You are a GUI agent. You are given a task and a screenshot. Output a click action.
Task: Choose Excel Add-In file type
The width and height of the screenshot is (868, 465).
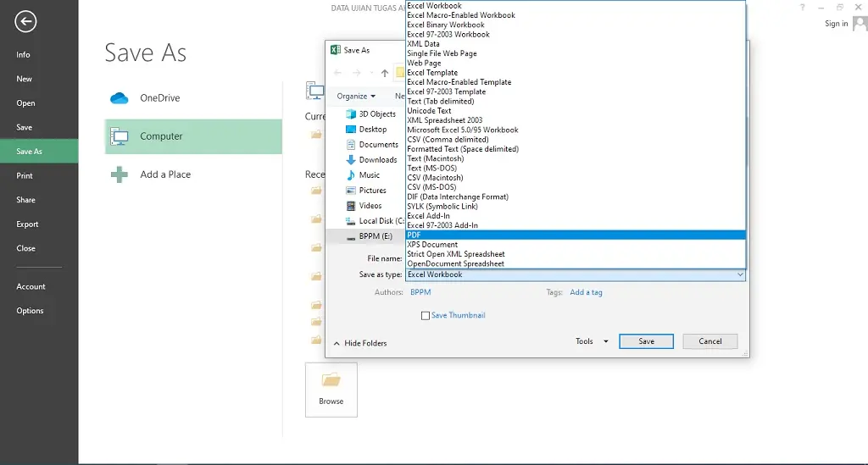[x=576, y=216]
